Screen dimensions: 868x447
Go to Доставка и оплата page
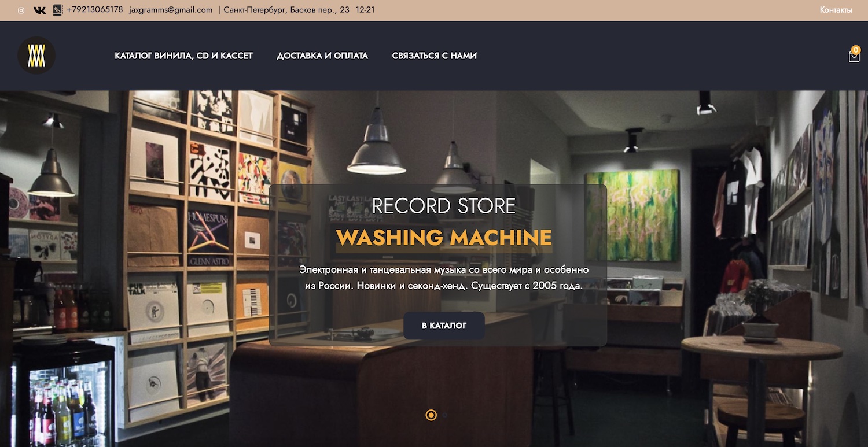tap(322, 56)
